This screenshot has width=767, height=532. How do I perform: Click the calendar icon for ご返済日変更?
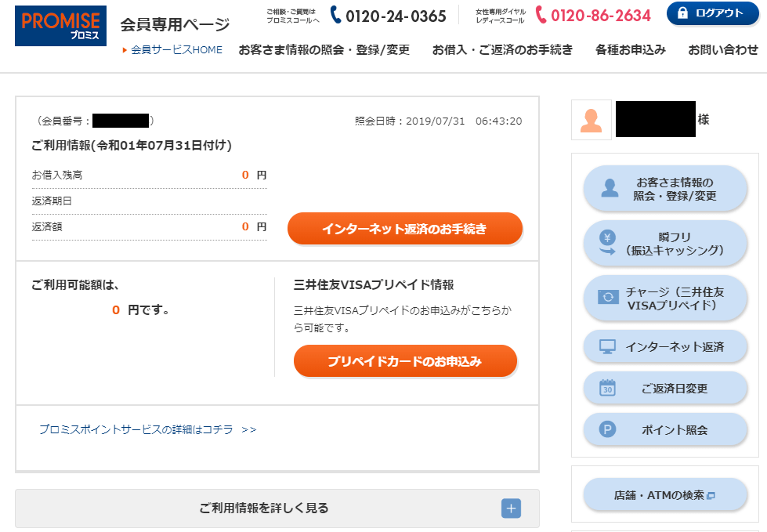607,388
